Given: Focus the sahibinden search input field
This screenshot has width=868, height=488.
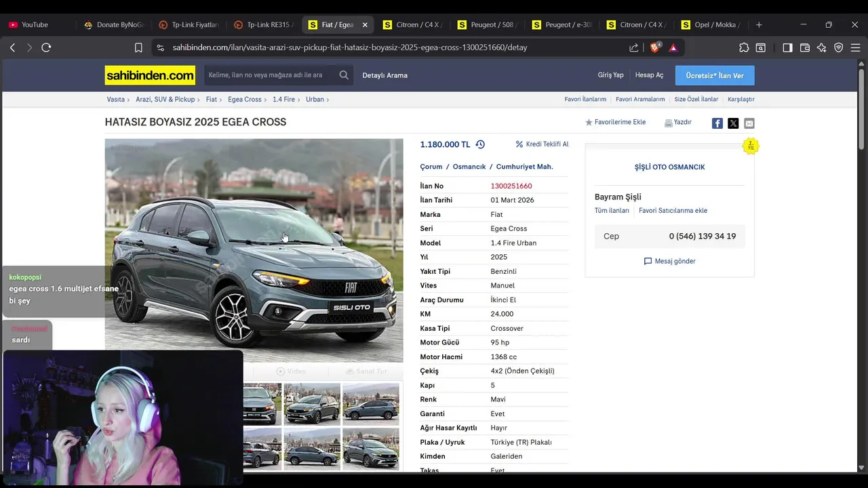Looking at the screenshot, I should pos(270,75).
